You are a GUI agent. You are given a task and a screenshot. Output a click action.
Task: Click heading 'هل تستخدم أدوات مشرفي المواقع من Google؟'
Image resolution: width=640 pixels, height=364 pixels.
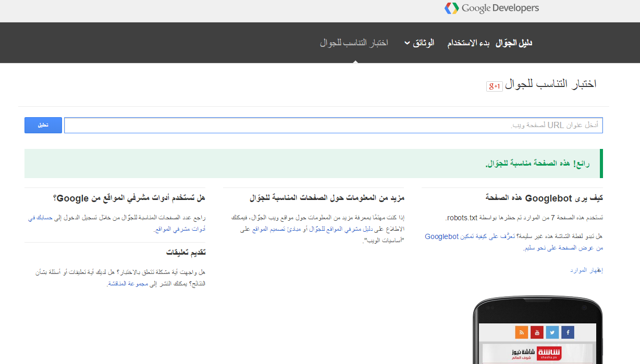tap(129, 198)
